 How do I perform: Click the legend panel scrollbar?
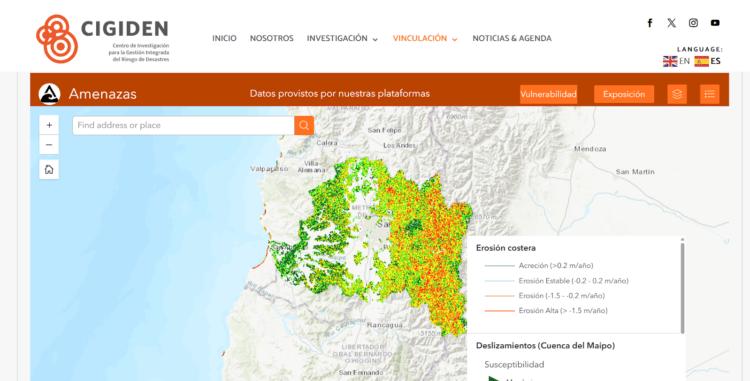click(x=682, y=288)
